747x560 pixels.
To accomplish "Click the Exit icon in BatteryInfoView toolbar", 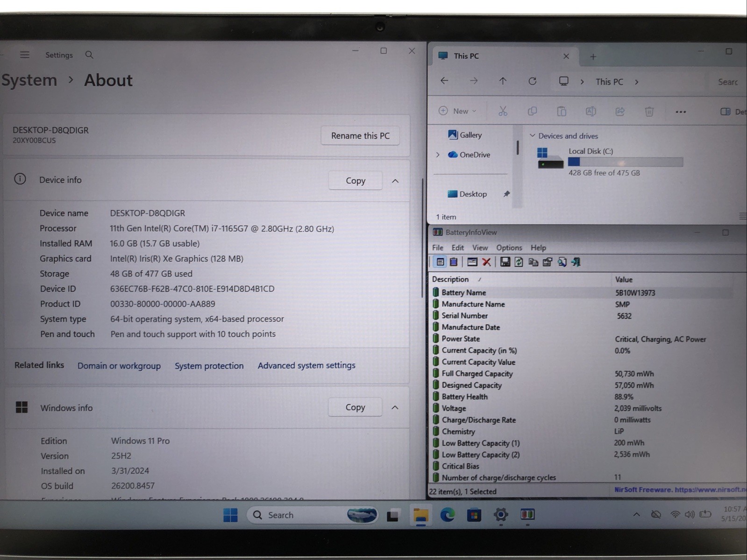I will (576, 262).
